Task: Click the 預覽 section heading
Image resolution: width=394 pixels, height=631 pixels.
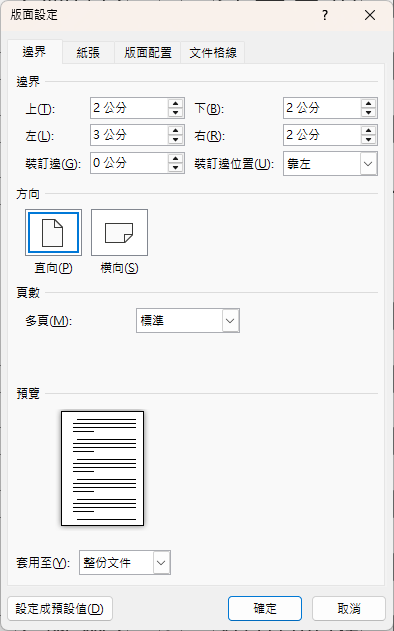Action: 28,394
